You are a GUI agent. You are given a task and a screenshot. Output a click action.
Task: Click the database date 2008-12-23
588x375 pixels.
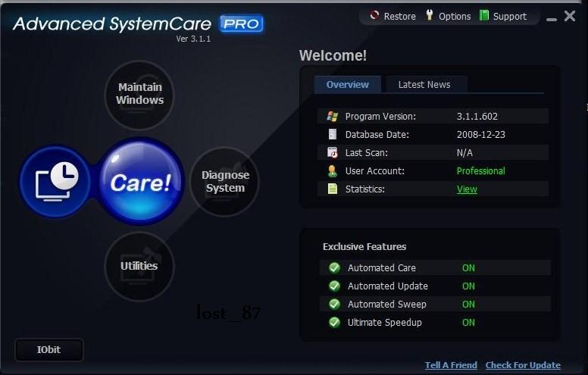tap(480, 135)
